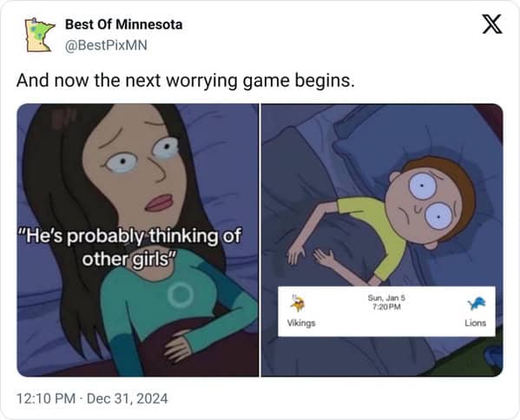
Task: Open the right meme image with Morty
Action: point(382,240)
